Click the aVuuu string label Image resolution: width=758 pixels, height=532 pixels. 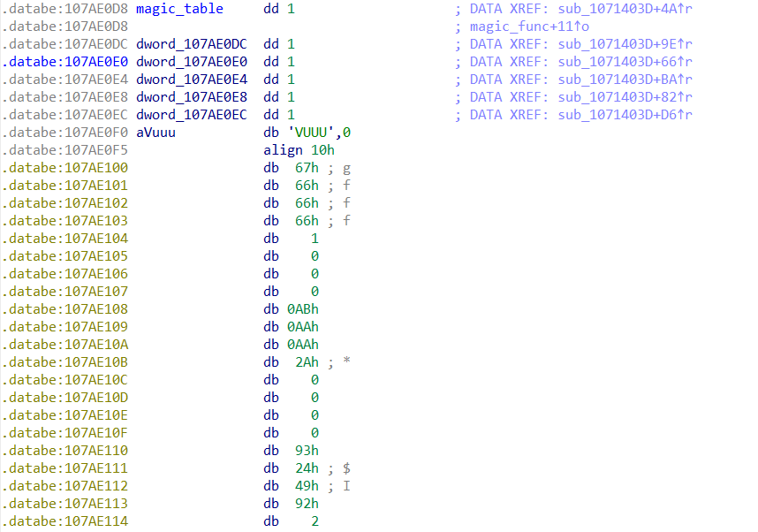point(157,133)
